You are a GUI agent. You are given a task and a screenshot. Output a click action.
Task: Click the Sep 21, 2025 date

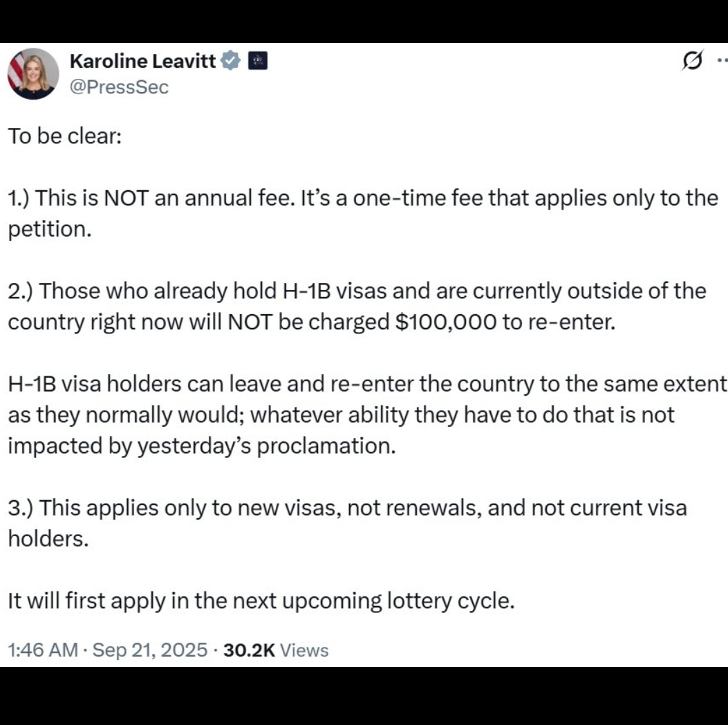point(149,650)
